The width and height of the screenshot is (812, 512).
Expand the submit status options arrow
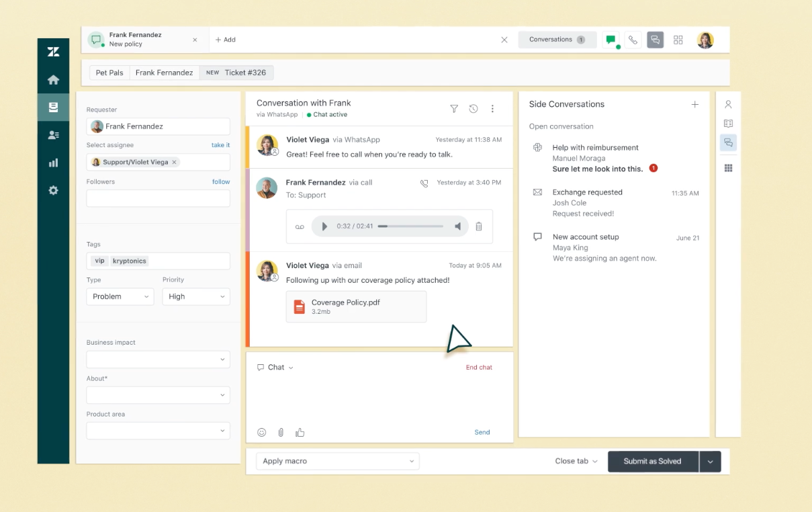tap(711, 462)
